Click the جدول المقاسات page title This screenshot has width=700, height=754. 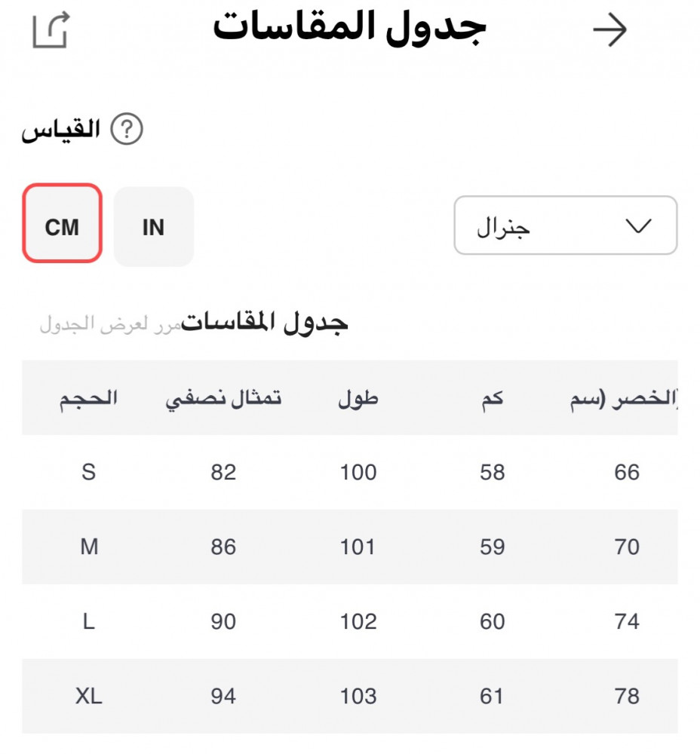pos(349,29)
